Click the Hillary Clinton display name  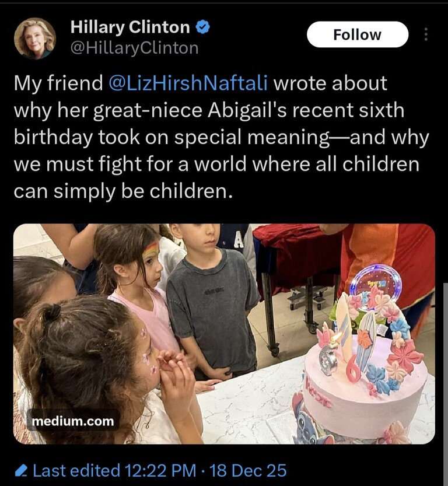point(130,27)
